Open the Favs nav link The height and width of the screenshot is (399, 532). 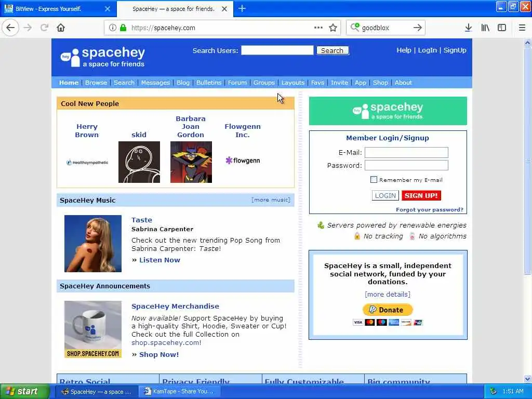[x=317, y=83]
